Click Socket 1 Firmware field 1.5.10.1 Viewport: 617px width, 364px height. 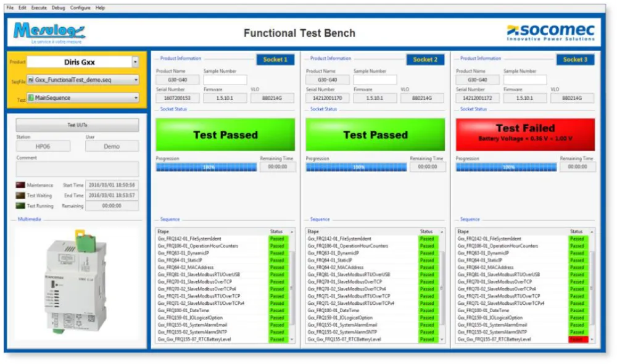225,98
